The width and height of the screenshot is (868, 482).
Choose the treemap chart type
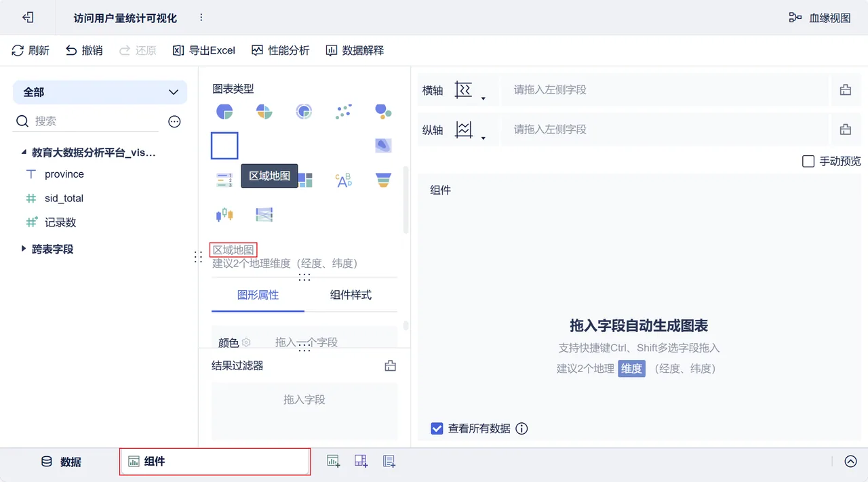pos(305,180)
